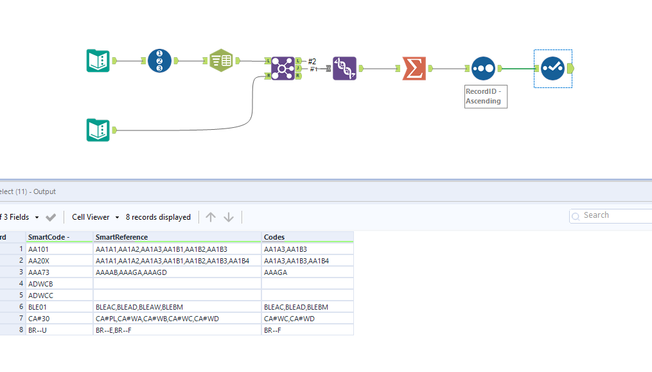The width and height of the screenshot is (652, 372).
Task: Select the AA101 cell
Action: pyautogui.click(x=59, y=249)
